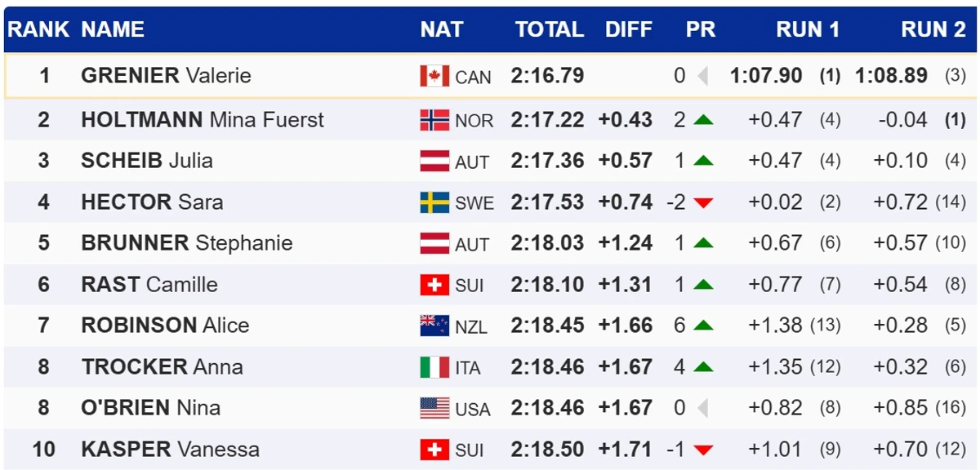Screen dimensions: 980x470
Task: Click green up arrow in Robinson row
Action: (x=703, y=326)
